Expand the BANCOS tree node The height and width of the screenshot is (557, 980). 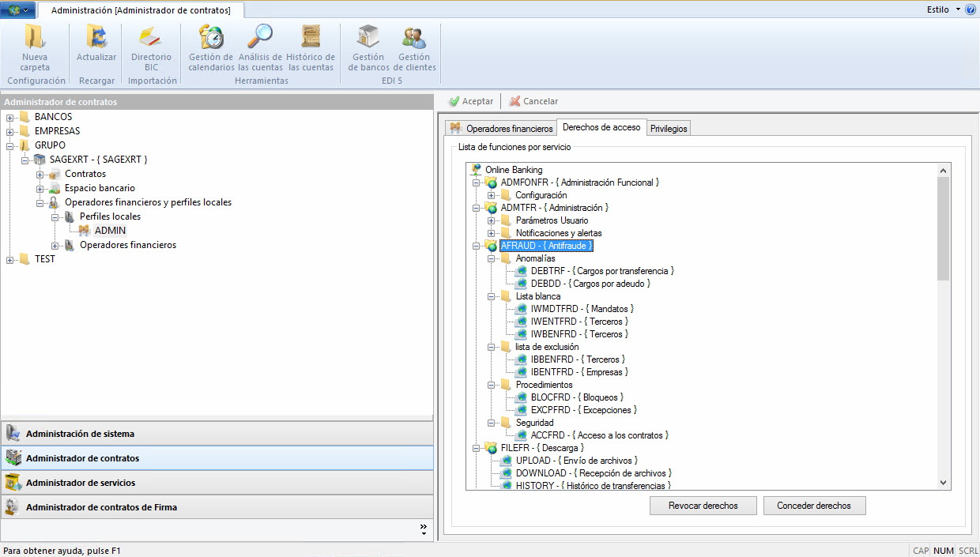[10, 118]
